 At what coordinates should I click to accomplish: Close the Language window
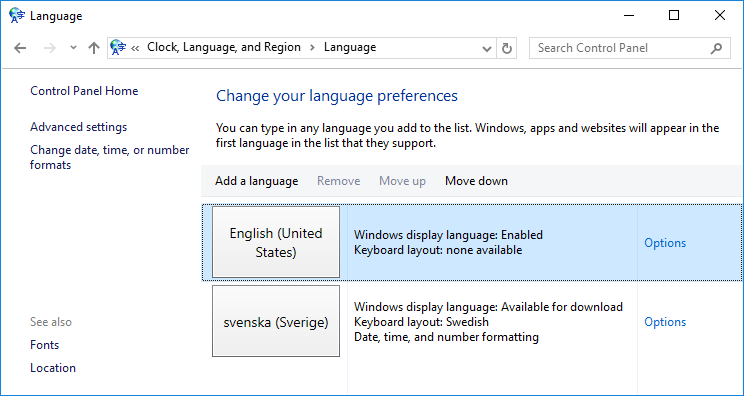719,16
